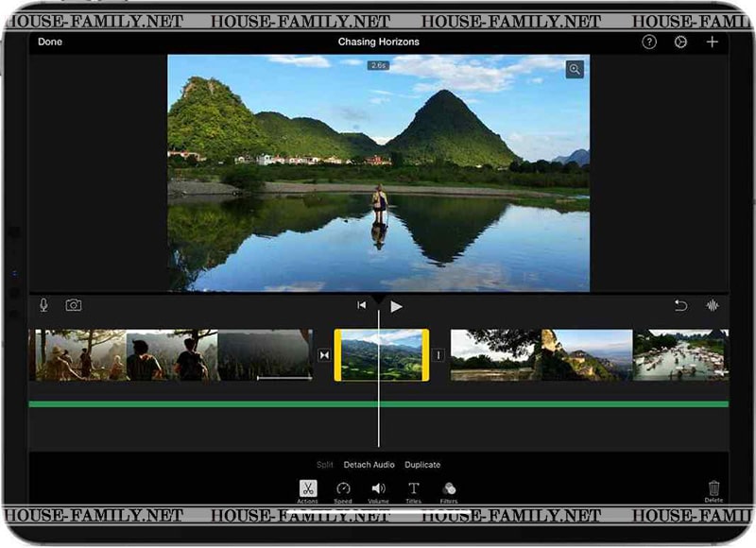Tap the Chasing Horizons project title
This screenshot has height=548, width=756.
click(x=379, y=42)
